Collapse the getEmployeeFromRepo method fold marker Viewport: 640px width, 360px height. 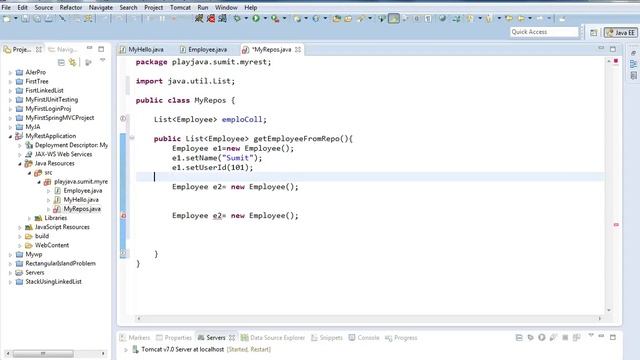tap(131, 138)
